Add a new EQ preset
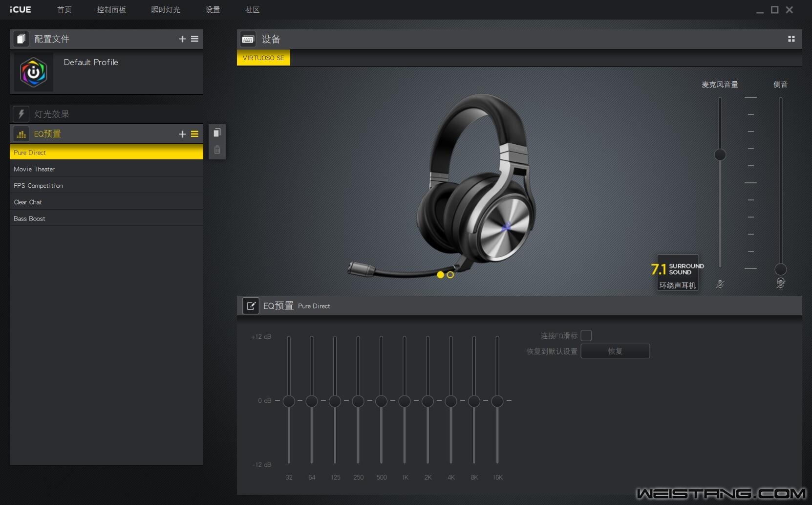The image size is (812, 505). coord(182,134)
